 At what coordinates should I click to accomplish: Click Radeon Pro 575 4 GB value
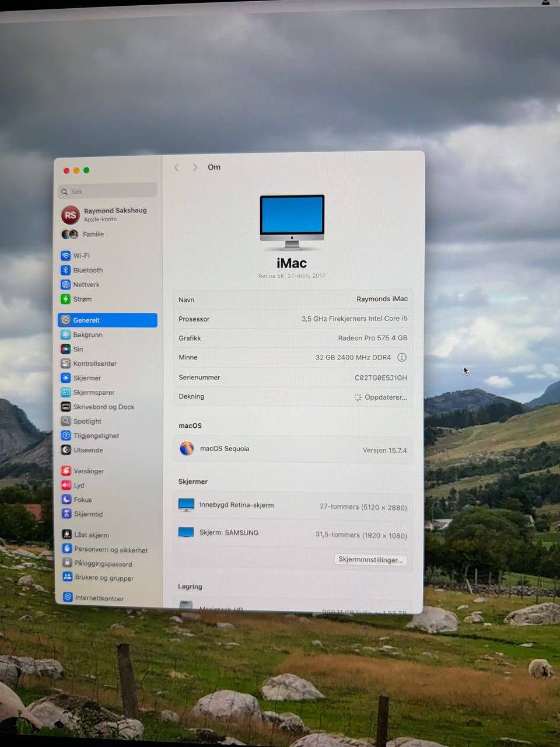coord(373,338)
